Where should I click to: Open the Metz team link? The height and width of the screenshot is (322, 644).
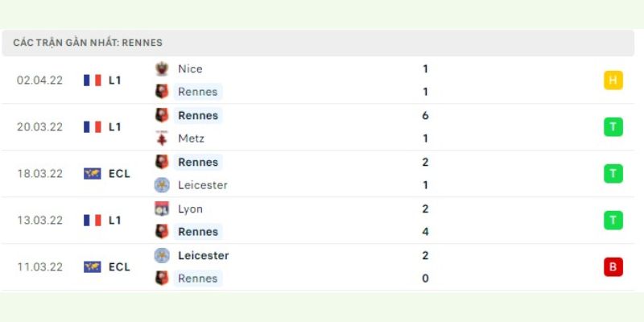tap(191, 138)
